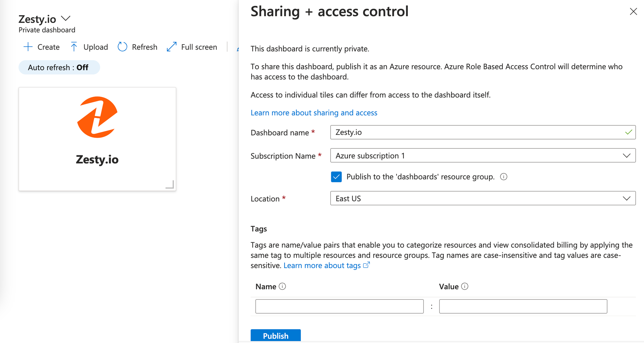Click the 'Private dashboard' subtitle text
This screenshot has height=343, width=644.
(47, 30)
